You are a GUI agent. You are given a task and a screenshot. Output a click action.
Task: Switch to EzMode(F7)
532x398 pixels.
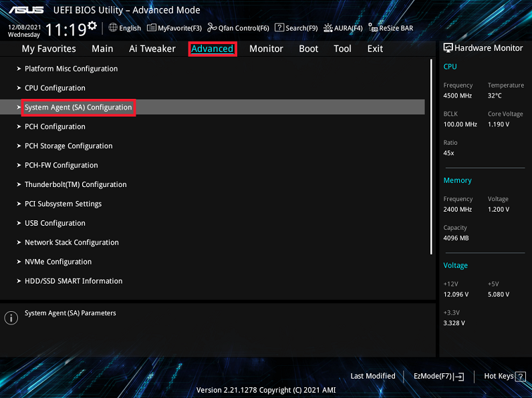click(x=438, y=377)
